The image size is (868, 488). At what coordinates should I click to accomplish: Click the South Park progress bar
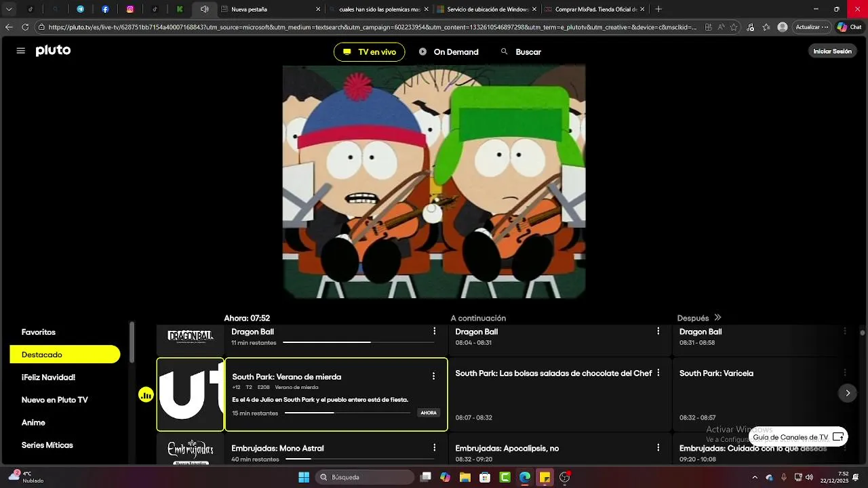pyautogui.click(x=347, y=413)
